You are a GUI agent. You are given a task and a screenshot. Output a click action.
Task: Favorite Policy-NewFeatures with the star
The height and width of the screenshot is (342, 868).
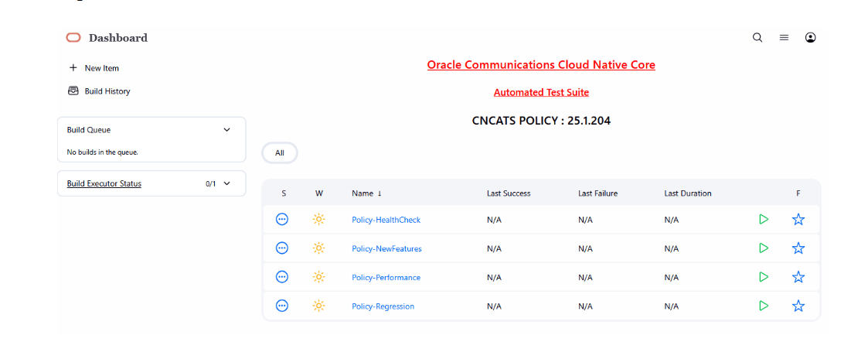click(x=798, y=248)
